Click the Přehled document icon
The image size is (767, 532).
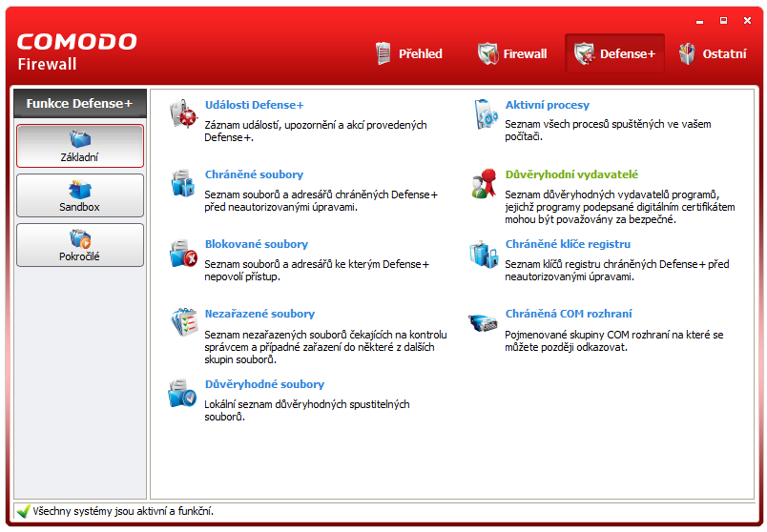pos(383,53)
